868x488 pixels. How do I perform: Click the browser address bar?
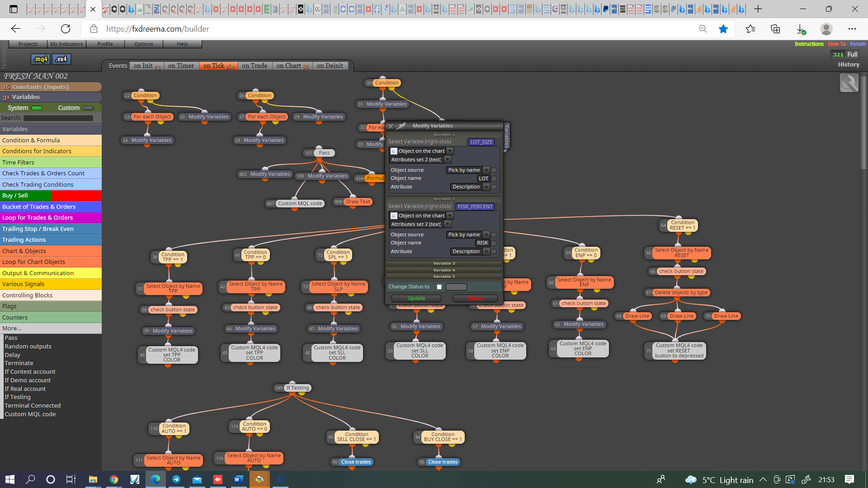(x=389, y=29)
